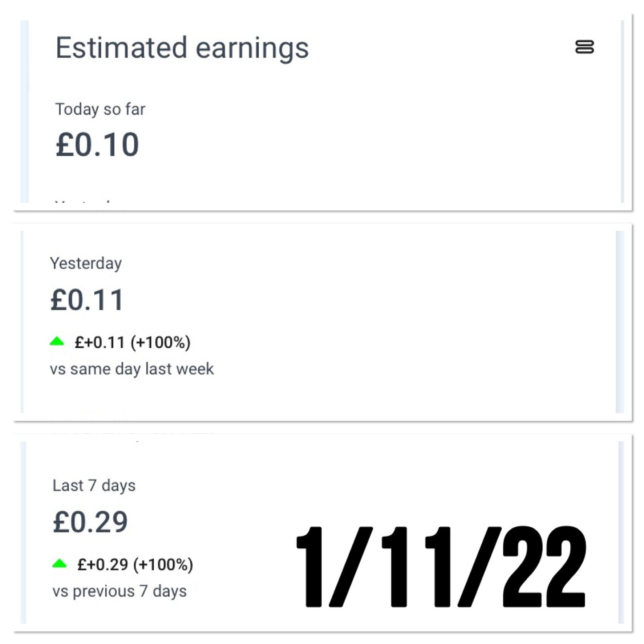Viewport: 644px width, 644px height.
Task: Click the Yesterday label above £0.11
Action: point(86,263)
